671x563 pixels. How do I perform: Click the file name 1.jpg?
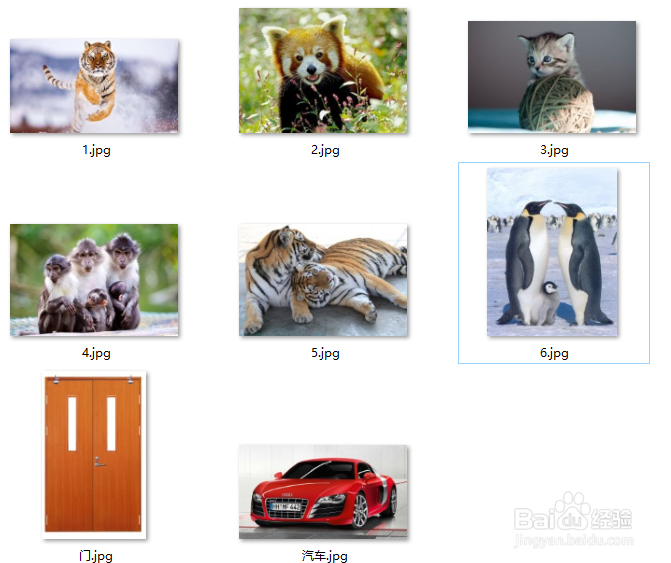click(x=96, y=150)
